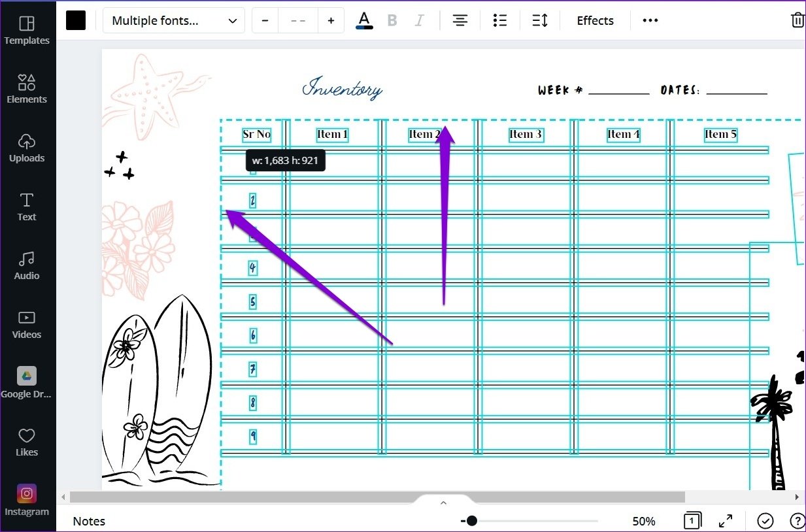This screenshot has width=806, height=532.
Task: Open Google Drive integration
Action: click(27, 382)
